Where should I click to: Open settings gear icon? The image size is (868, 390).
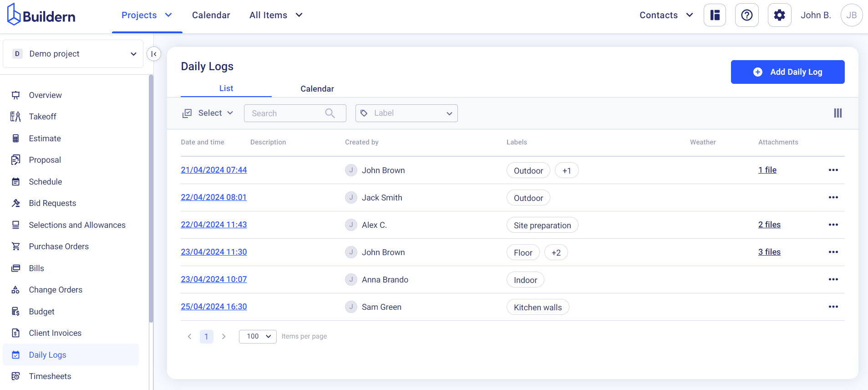pyautogui.click(x=779, y=15)
